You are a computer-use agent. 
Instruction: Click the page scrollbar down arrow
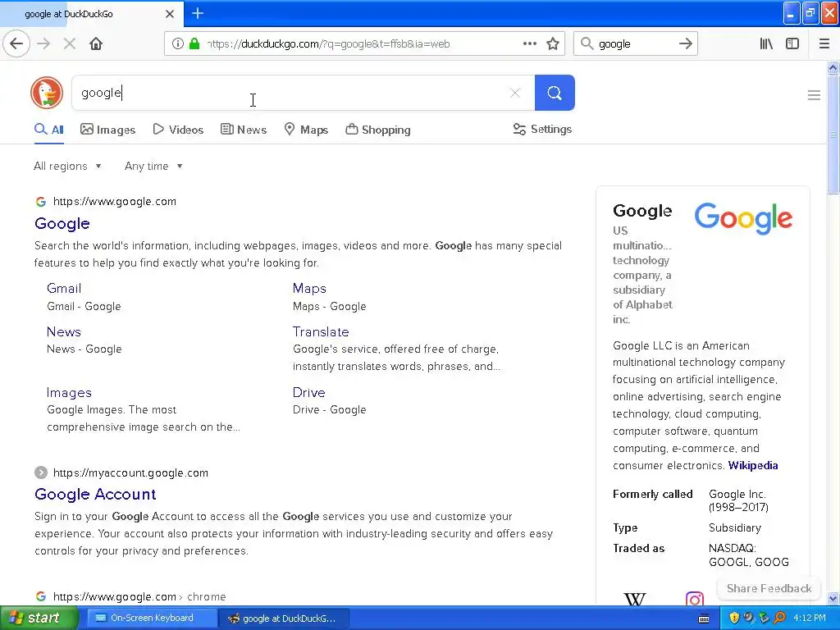click(x=833, y=598)
